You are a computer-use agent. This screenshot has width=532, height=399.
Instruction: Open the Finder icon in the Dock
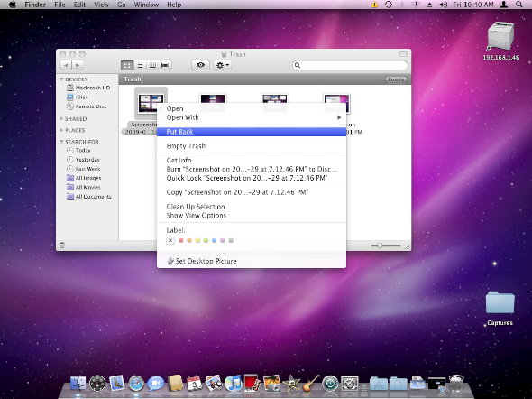pos(78,384)
